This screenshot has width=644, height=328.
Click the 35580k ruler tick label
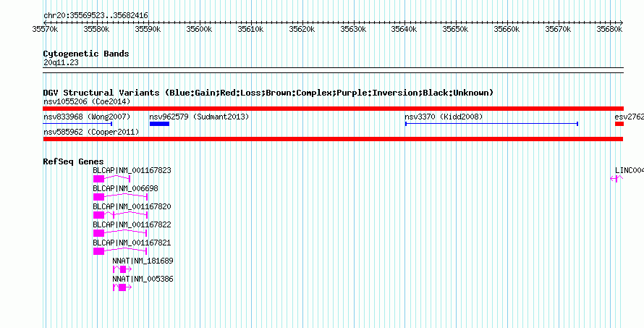[x=96, y=29]
